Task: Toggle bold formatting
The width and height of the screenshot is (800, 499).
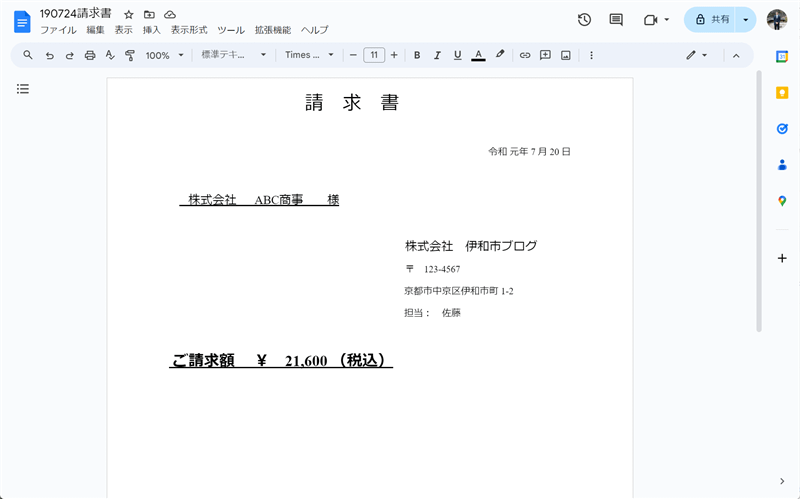Action: (x=417, y=55)
